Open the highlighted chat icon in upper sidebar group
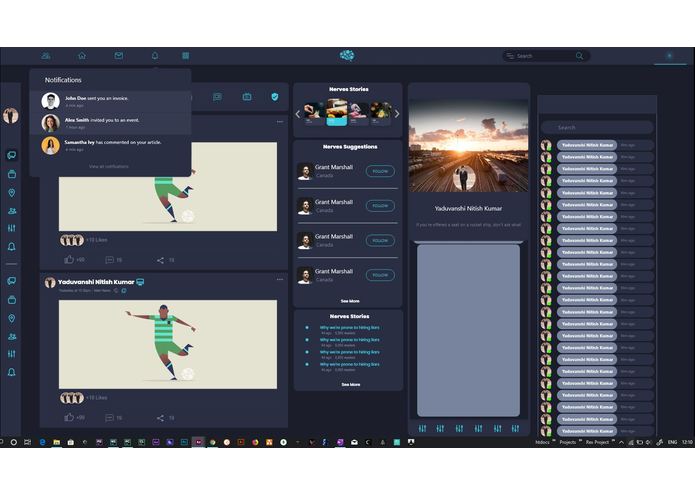This screenshot has width=695, height=494. tap(12, 155)
